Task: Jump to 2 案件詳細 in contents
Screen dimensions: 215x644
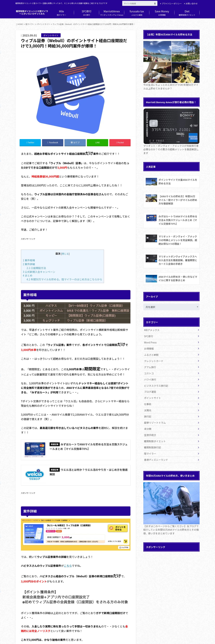Action: (29, 264)
